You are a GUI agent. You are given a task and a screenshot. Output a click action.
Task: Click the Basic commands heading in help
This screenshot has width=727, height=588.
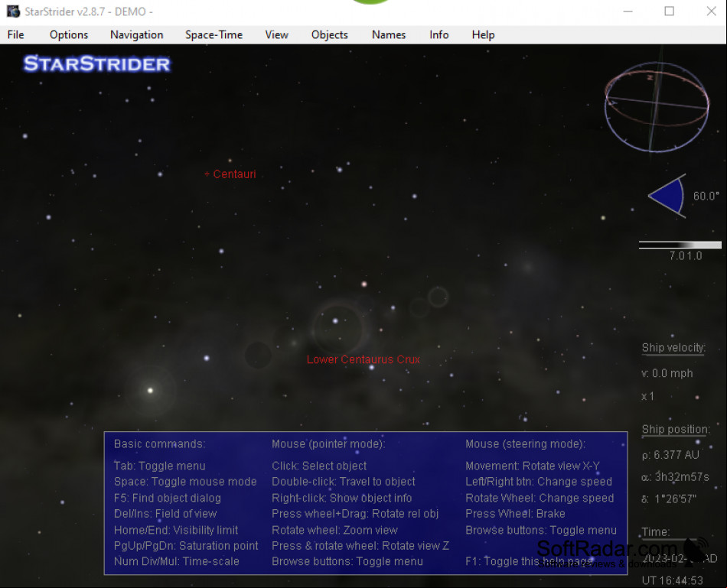pos(159,444)
